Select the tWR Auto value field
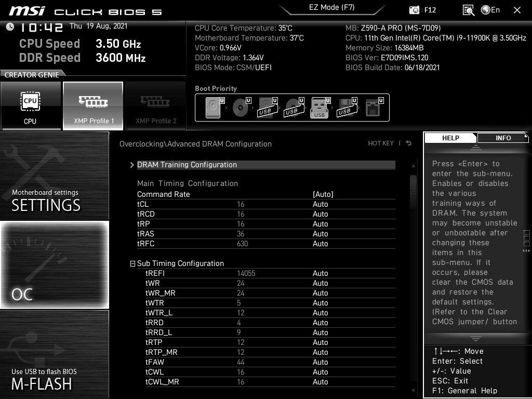 [320, 283]
